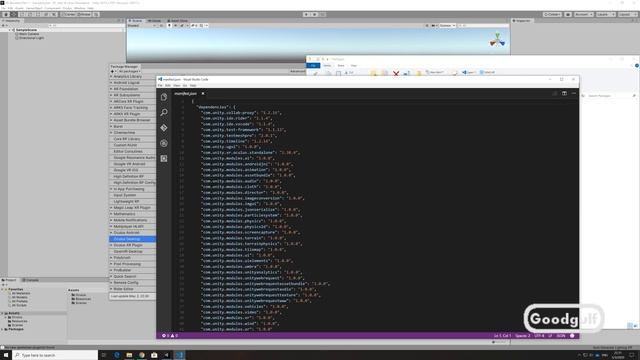Toggle Scene audio button in Scene toolbar
The height and width of the screenshot is (360, 640).
coord(176,26)
